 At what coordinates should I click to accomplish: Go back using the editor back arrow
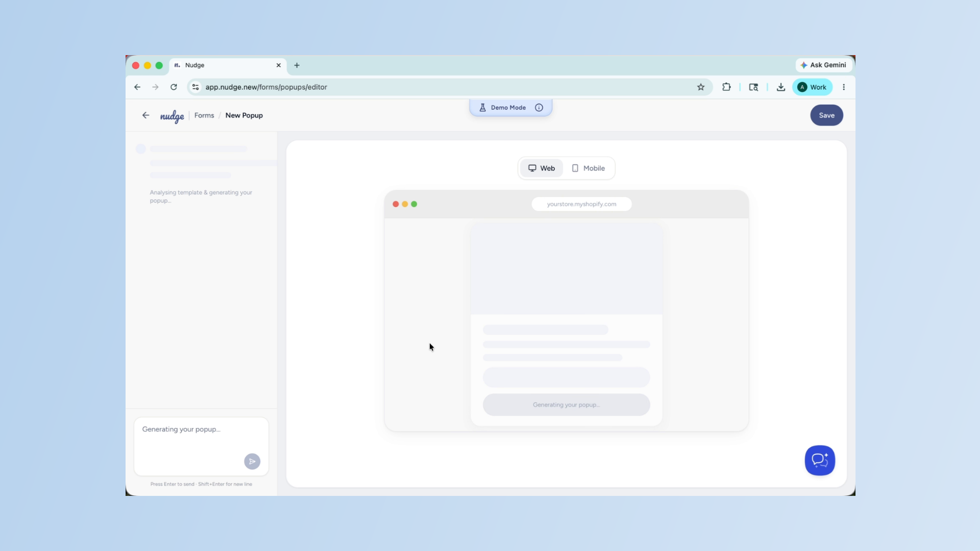(145, 115)
